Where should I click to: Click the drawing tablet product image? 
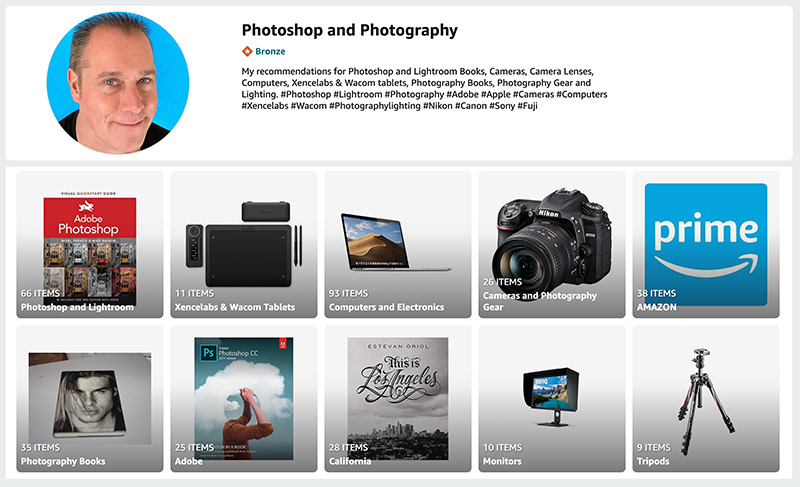click(244, 244)
